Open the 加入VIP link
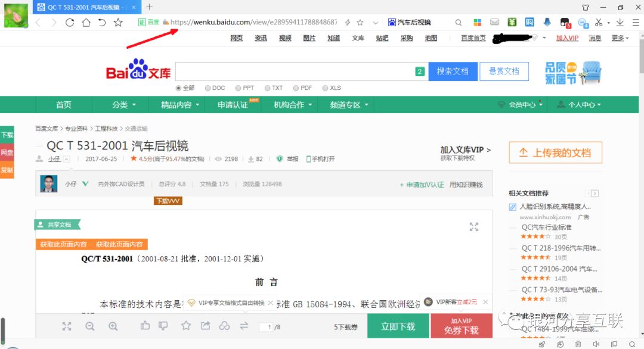 (x=567, y=38)
